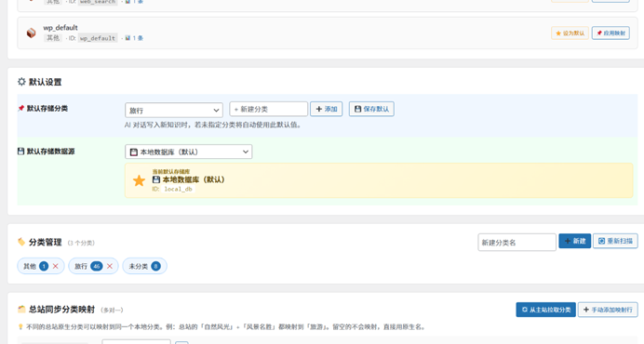This screenshot has width=644, height=344.
Task: Click the gear icon beside 默认设置
Action: 21,82
